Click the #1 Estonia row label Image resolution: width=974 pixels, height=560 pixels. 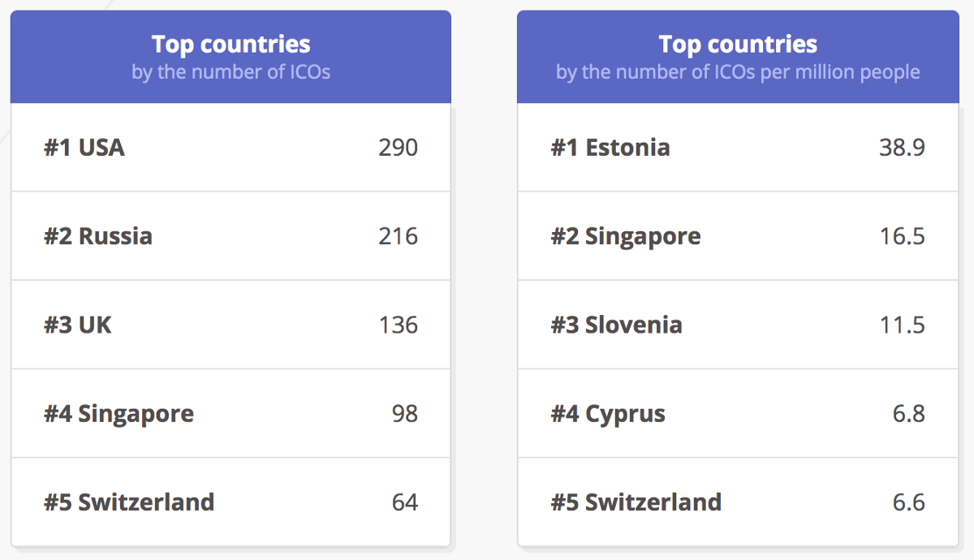point(610,148)
